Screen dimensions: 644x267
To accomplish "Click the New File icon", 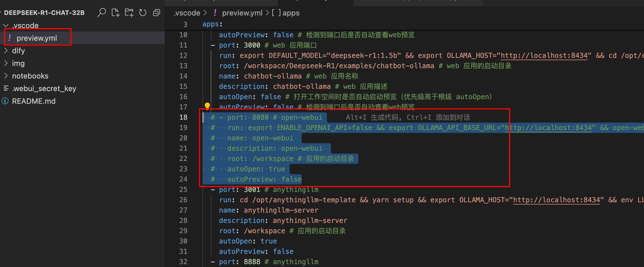I will [x=115, y=13].
